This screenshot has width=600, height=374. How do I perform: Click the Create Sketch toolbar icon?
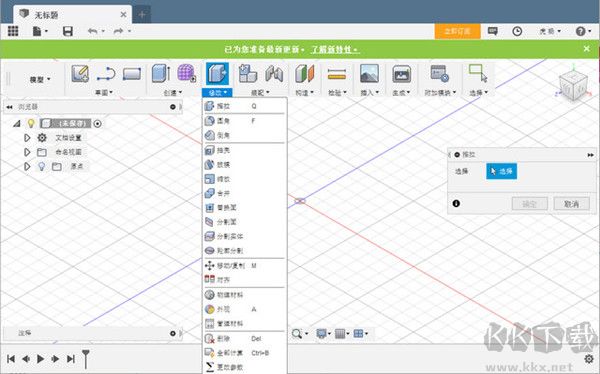(x=80, y=73)
